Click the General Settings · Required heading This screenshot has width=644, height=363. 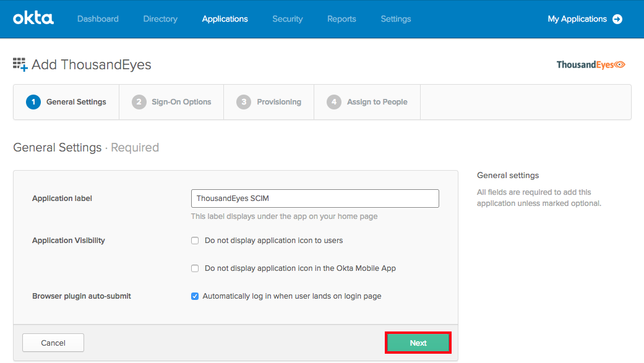[x=86, y=147]
